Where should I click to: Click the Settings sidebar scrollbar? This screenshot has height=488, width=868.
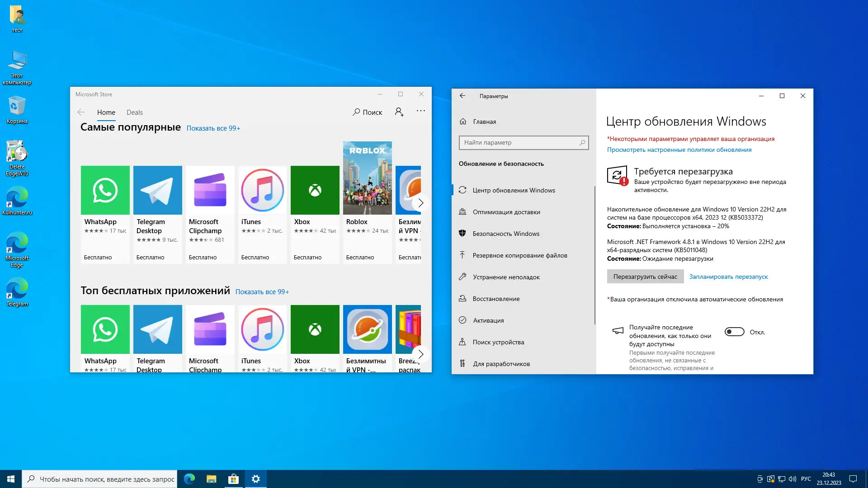[x=594, y=255]
